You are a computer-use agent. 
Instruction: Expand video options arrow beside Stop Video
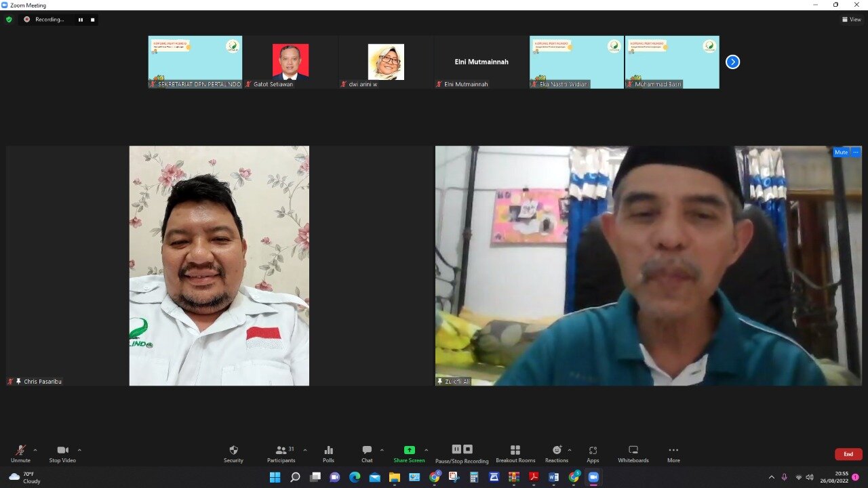[79, 450]
